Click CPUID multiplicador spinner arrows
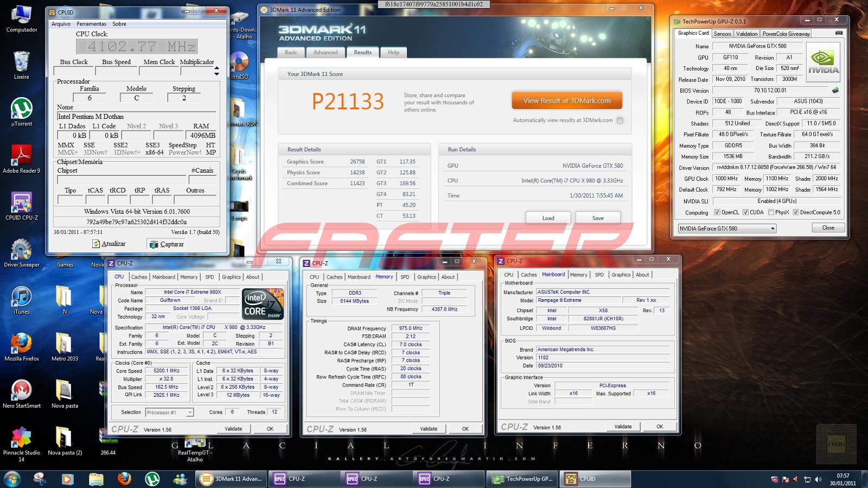868x488 pixels. click(x=217, y=71)
